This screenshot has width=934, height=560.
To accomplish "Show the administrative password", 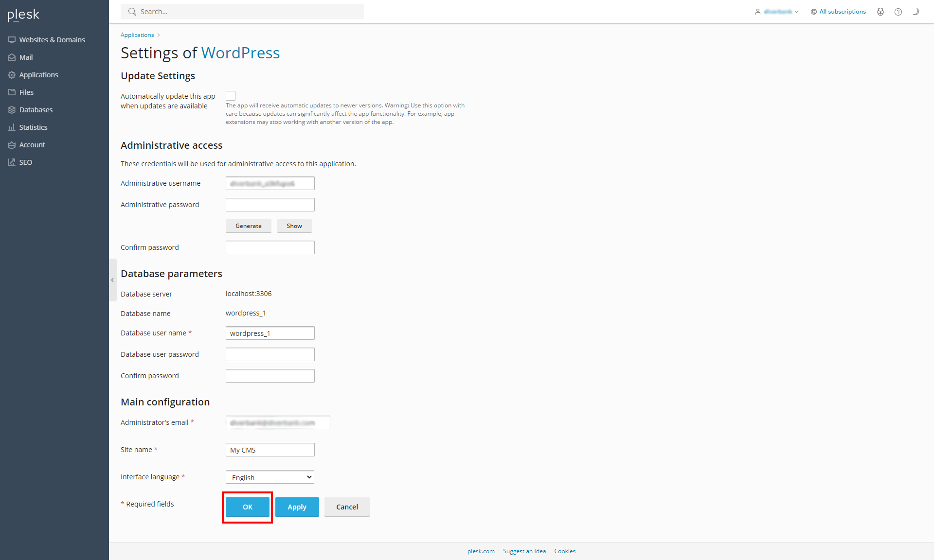I will pos(294,226).
